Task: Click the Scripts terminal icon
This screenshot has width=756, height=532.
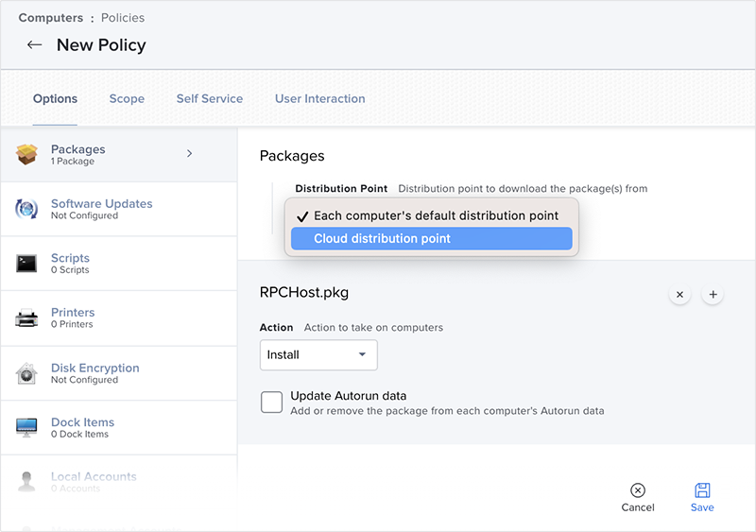Action: [26, 264]
